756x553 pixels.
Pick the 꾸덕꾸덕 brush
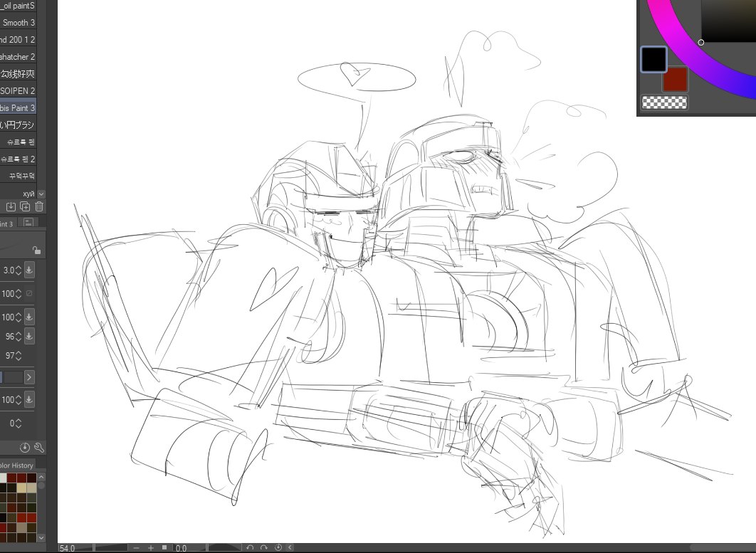click(18, 176)
